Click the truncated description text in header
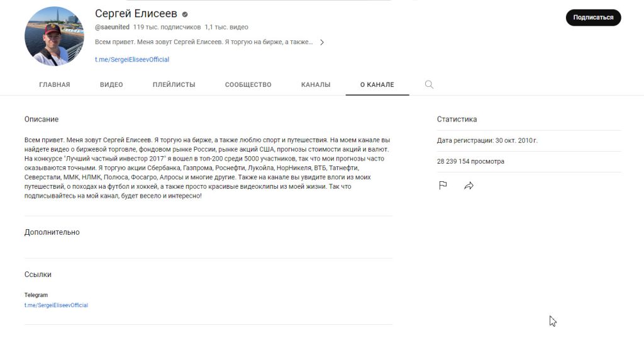The width and height of the screenshot is (644, 350). tap(204, 42)
